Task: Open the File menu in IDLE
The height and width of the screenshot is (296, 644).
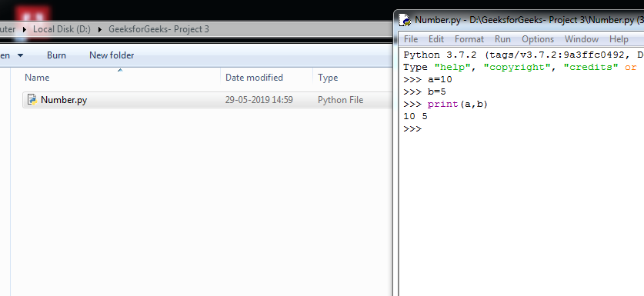Action: [x=411, y=39]
